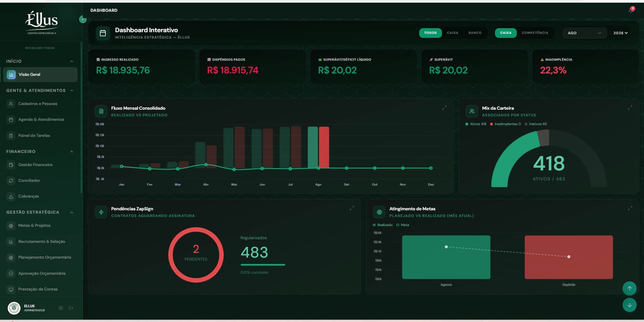The height and width of the screenshot is (322, 644).
Task: Collapse the sidebar with the arrow button
Action: (83, 19)
